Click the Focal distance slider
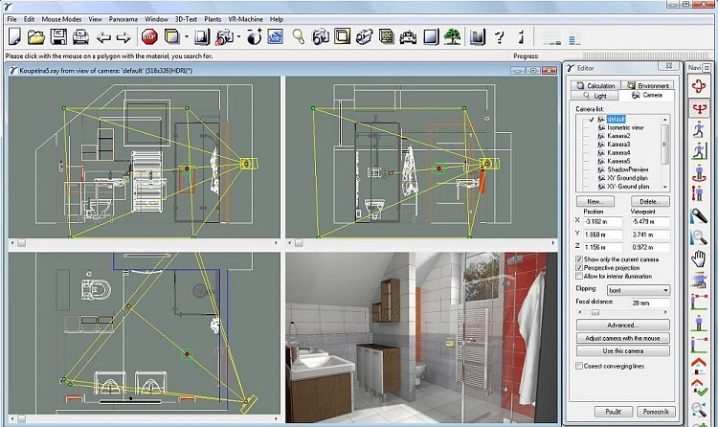 (620, 311)
